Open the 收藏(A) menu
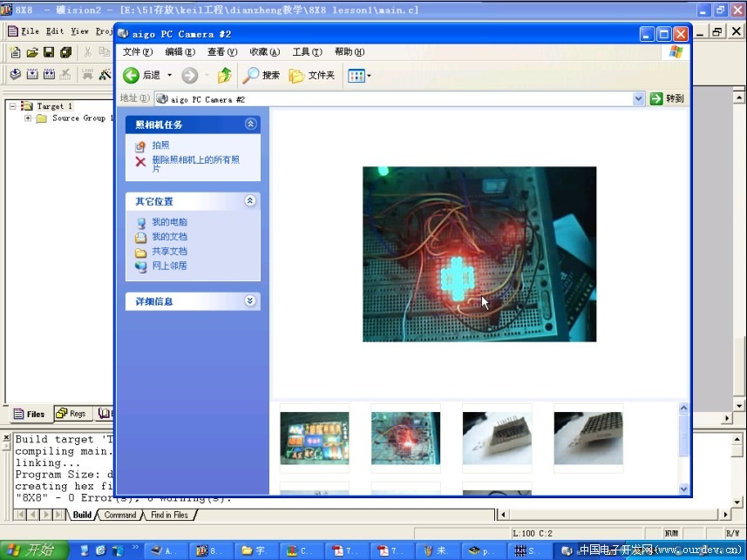 coord(264,52)
